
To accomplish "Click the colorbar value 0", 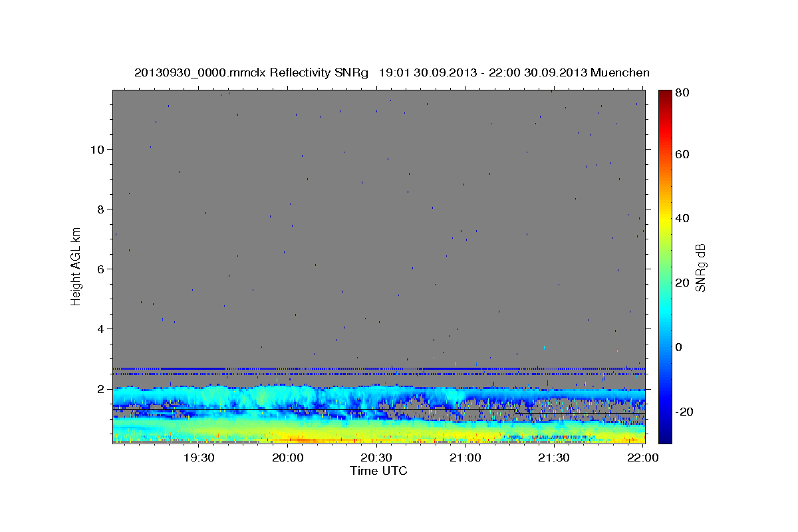I will click(679, 347).
